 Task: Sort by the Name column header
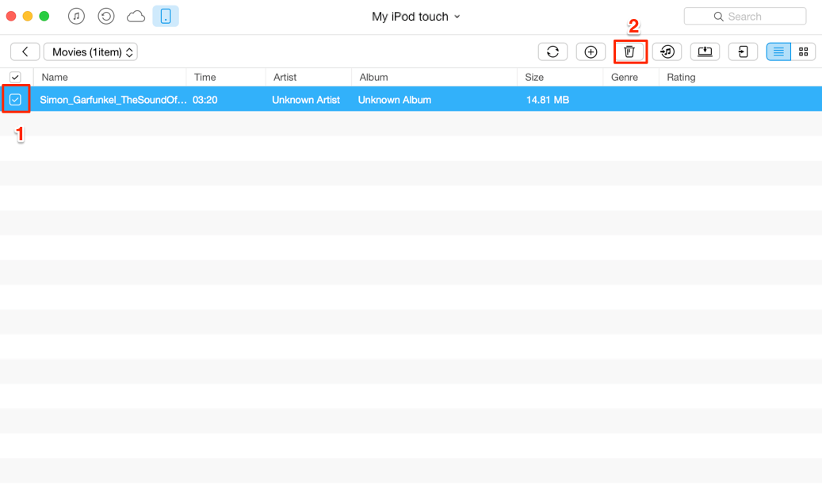pos(55,78)
